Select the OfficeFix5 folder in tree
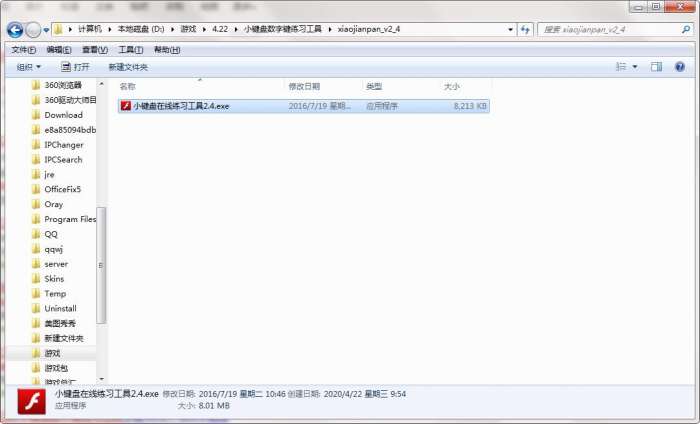700x424 pixels. [x=62, y=189]
